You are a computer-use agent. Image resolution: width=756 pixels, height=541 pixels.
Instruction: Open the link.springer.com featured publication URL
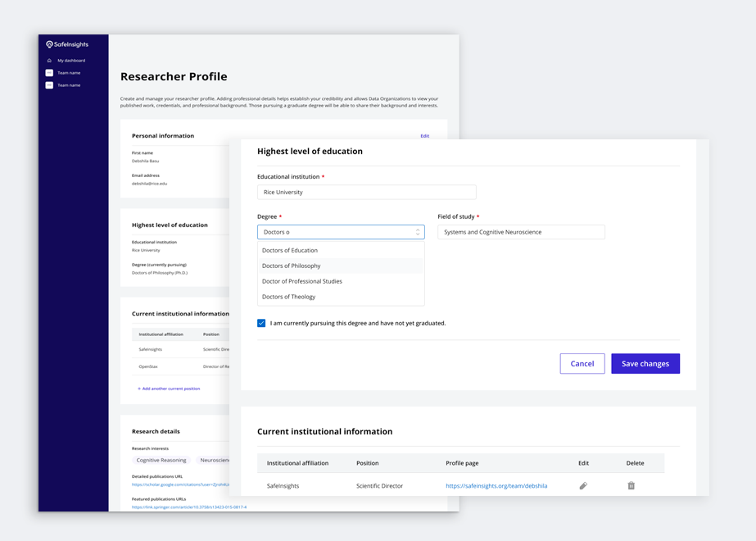pyautogui.click(x=189, y=507)
